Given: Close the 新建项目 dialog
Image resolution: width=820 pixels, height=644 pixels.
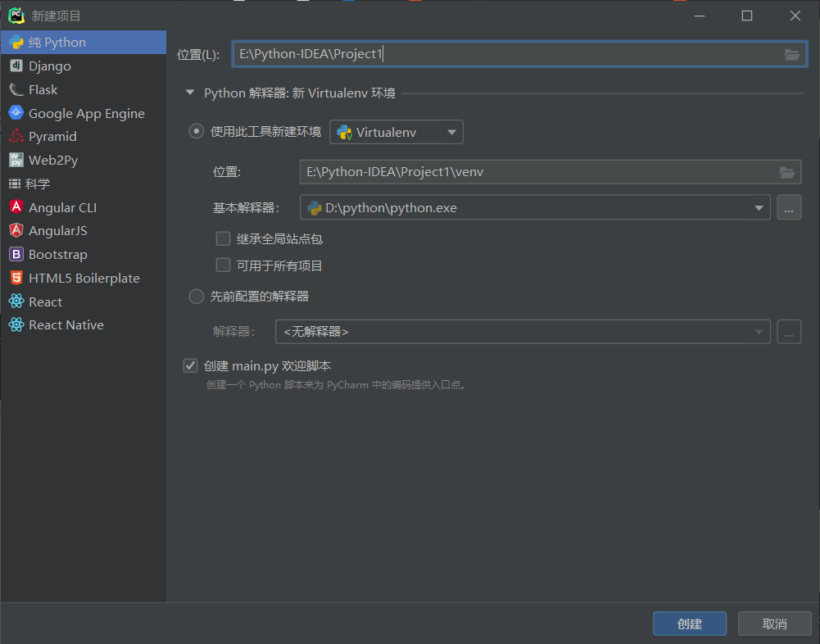Looking at the screenshot, I should [795, 16].
